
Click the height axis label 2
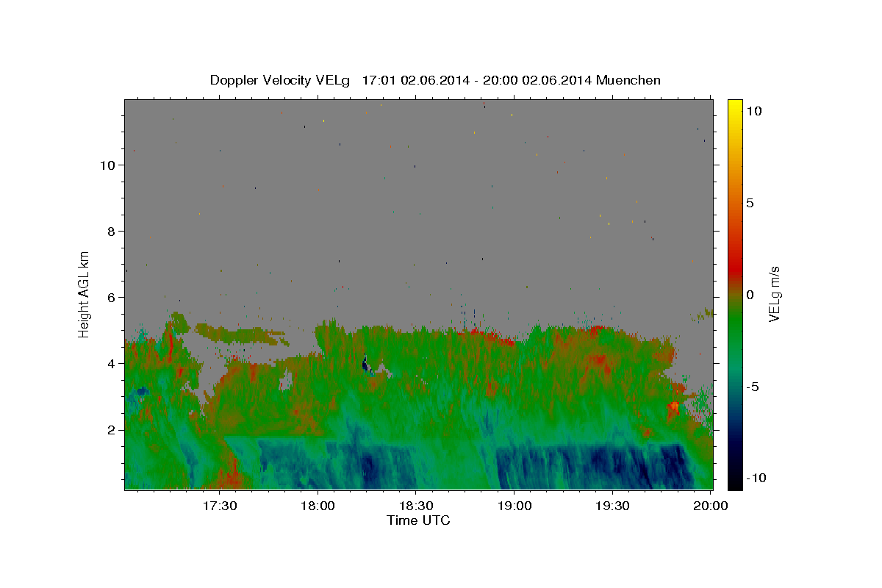[111, 429]
